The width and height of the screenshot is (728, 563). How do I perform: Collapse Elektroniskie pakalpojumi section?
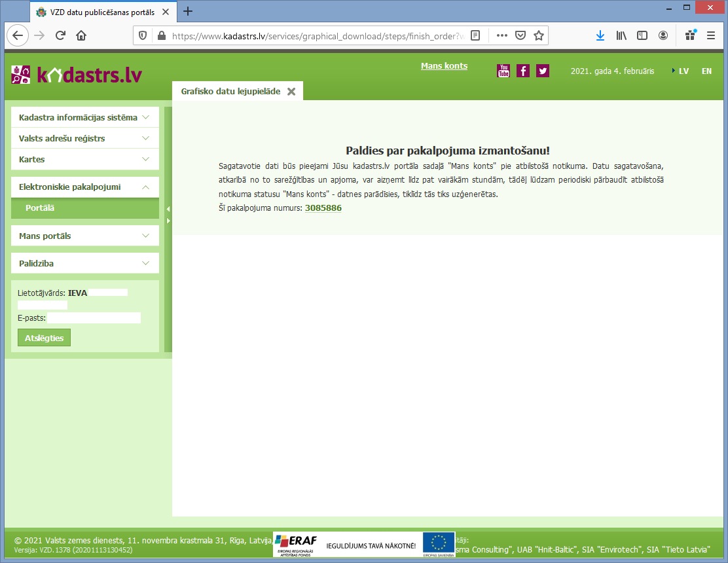point(85,187)
